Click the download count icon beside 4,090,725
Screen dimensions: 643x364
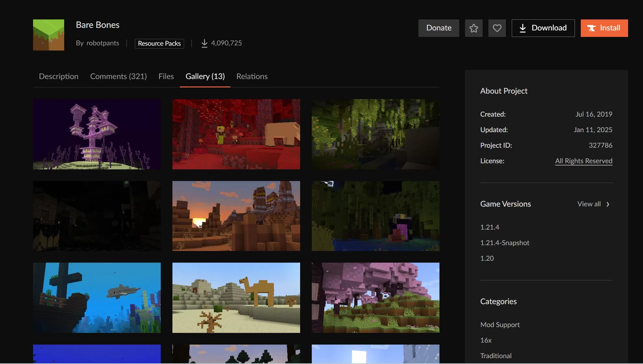[x=204, y=43]
